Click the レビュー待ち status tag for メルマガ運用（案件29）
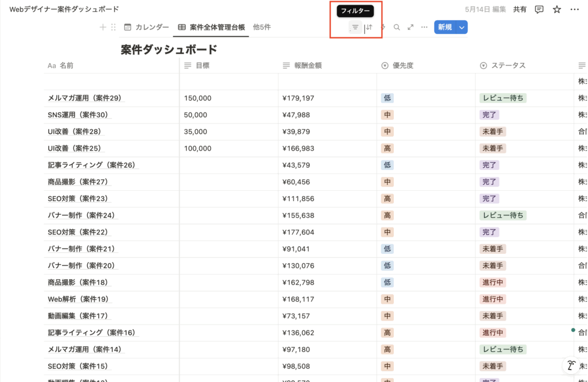 coord(502,98)
